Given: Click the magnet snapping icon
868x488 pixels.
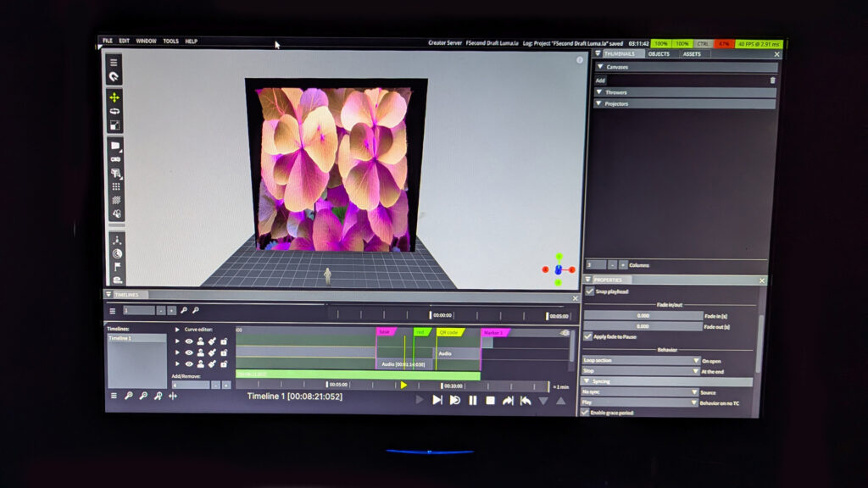Looking at the screenshot, I should (x=114, y=76).
